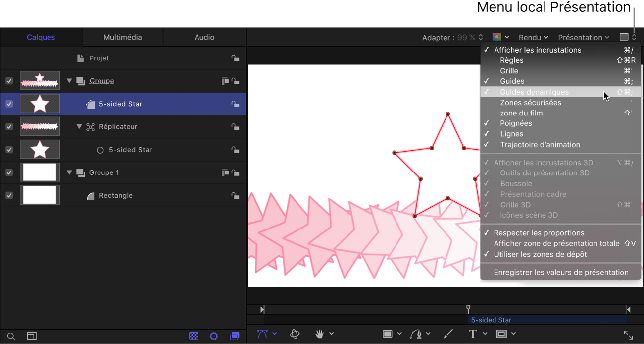Select the Pan hand tool
Viewport: 644px width, 344px height.
[x=320, y=334]
